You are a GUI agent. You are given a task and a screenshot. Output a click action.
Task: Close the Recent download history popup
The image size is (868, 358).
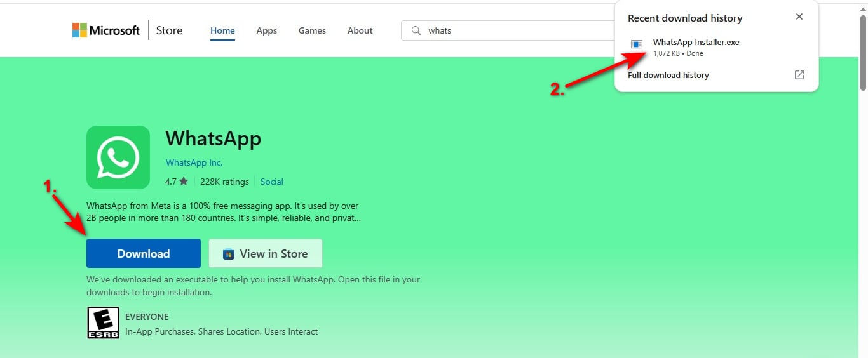(x=799, y=17)
